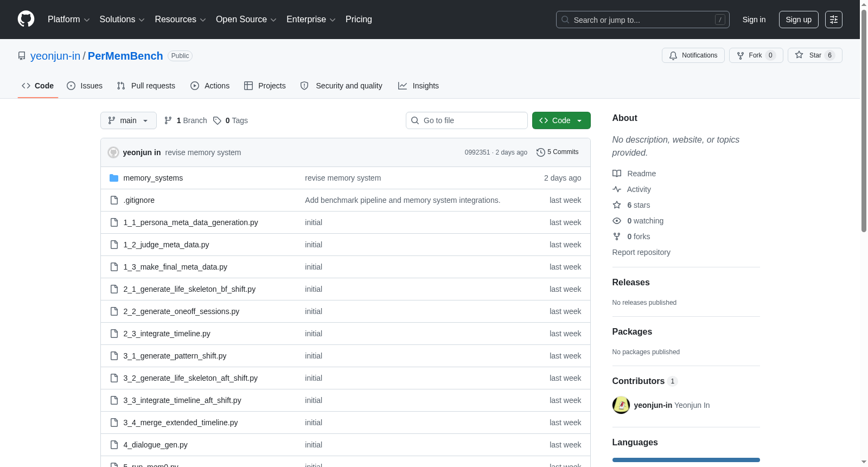Click the file icon for 1_3_make_final_meta_data.py

[114, 267]
